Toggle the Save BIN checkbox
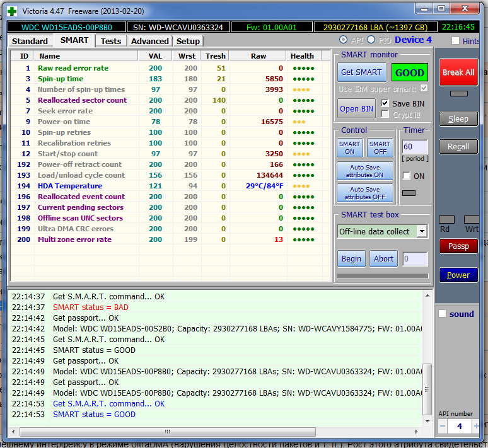Screen dimensions: 488x448 point(385,103)
